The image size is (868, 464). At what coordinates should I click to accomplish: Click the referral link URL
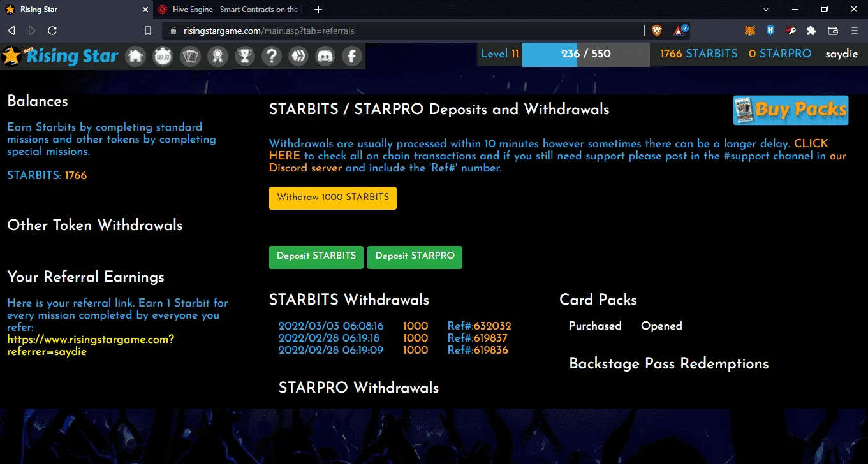91,345
